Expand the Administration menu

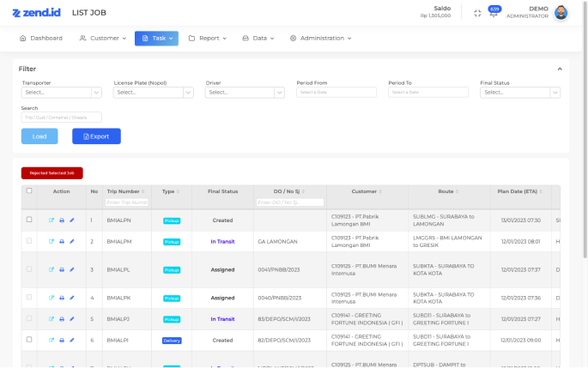tap(321, 39)
